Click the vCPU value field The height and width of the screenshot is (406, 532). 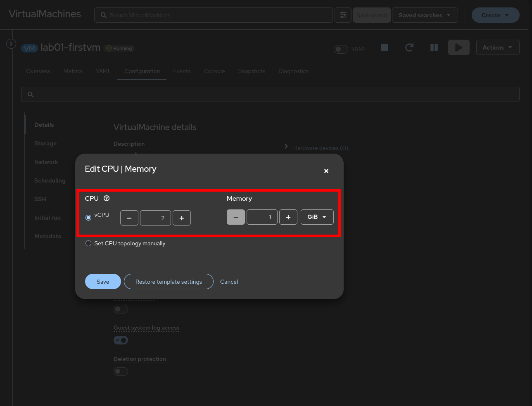(155, 218)
